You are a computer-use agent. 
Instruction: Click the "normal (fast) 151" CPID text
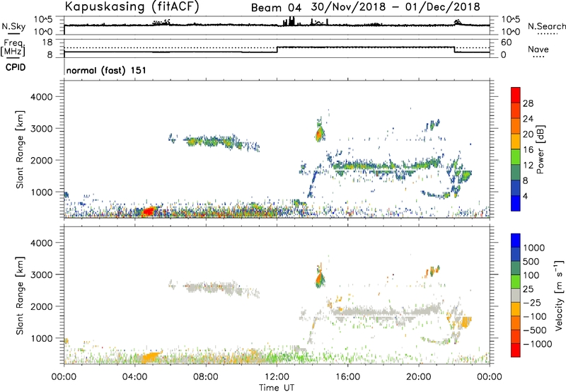pyautogui.click(x=107, y=70)
